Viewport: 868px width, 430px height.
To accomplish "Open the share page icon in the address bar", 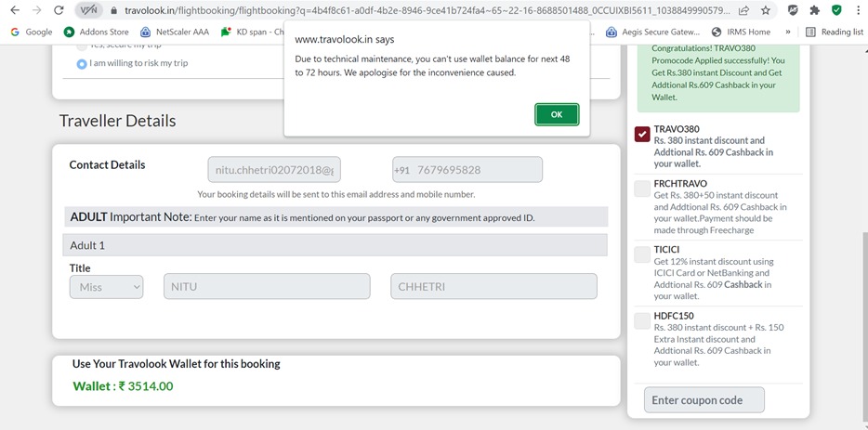I will pos(744,10).
